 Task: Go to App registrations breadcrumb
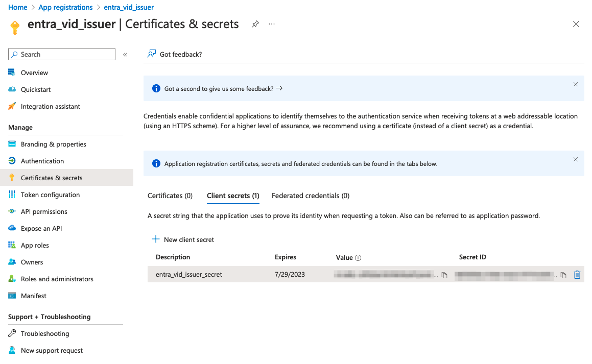coord(65,7)
